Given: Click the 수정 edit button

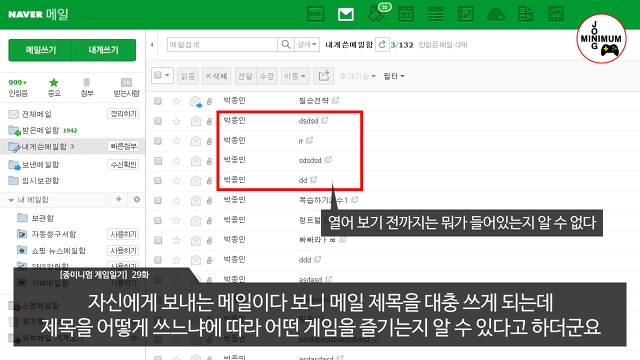Looking at the screenshot, I should pyautogui.click(x=267, y=76).
